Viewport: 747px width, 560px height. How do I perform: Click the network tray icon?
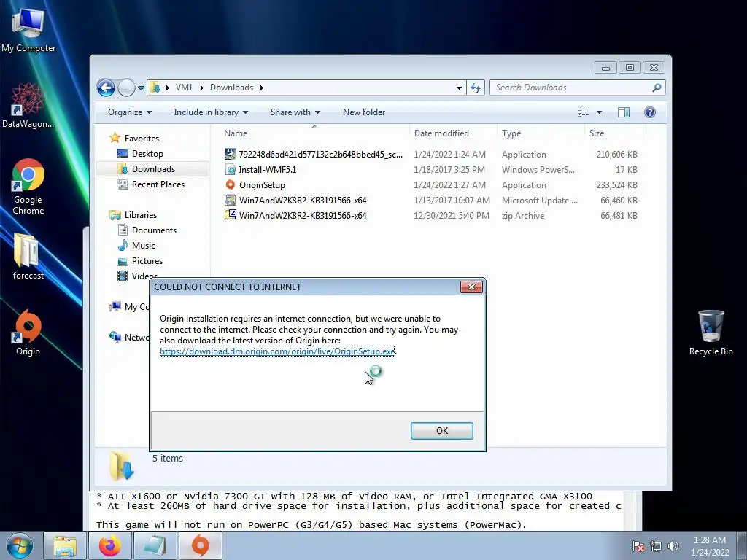[656, 546]
